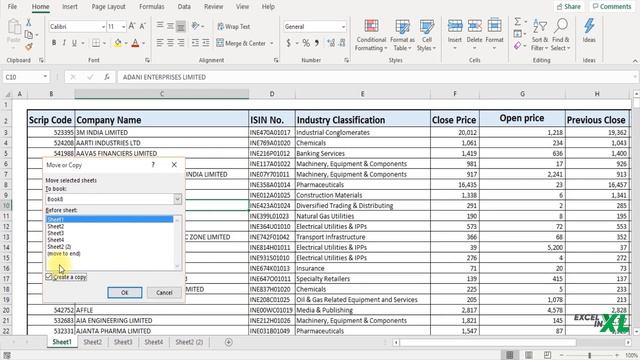This screenshot has height=360, width=640.
Task: Toggle Align Left for the text
Action: point(160,43)
